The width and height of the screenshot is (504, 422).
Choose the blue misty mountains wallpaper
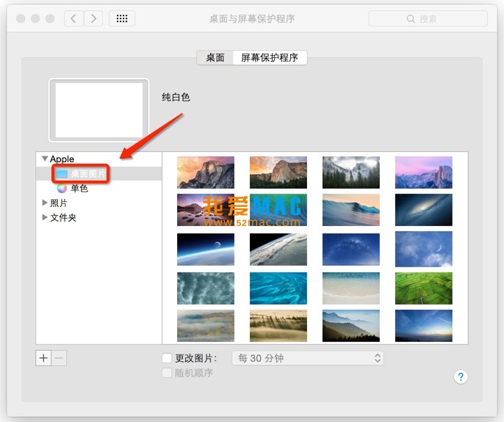(x=351, y=326)
